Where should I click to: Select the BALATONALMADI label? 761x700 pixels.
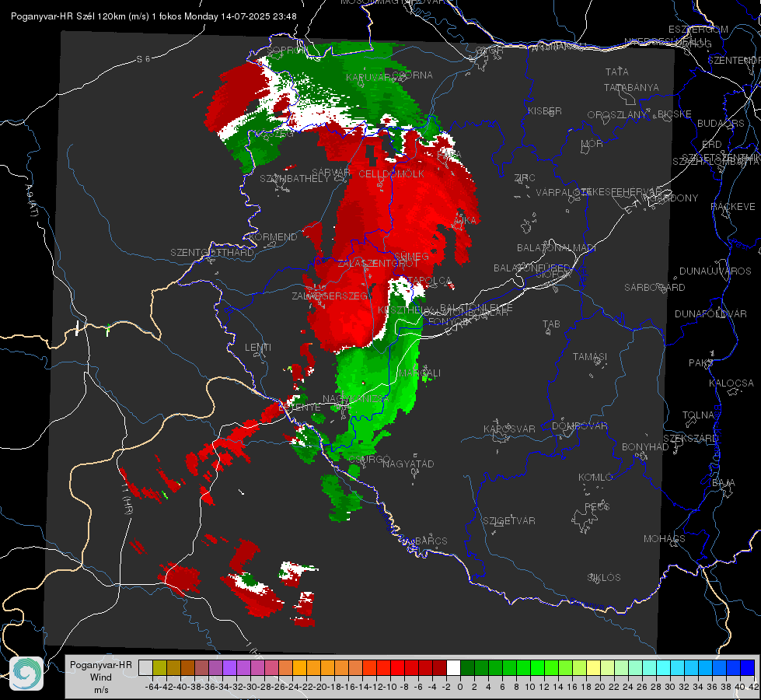557,248
